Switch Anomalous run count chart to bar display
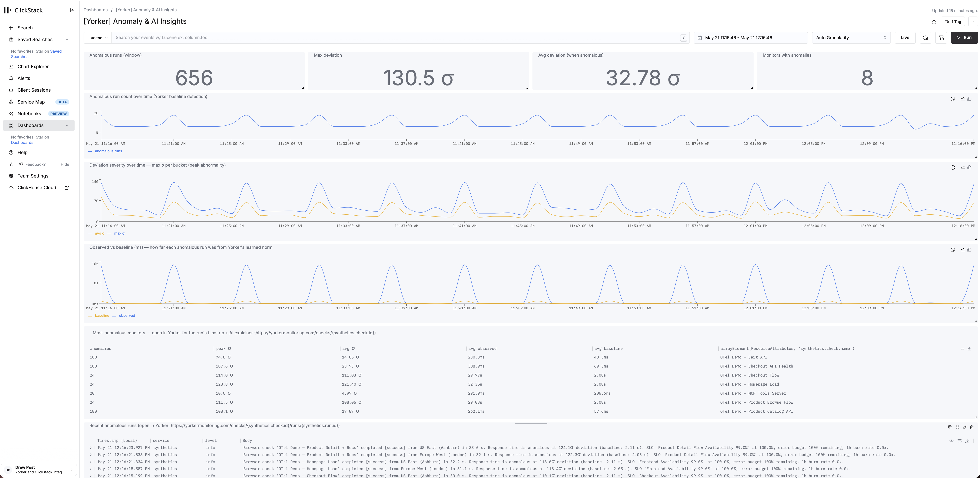The image size is (980, 478). 969,99
